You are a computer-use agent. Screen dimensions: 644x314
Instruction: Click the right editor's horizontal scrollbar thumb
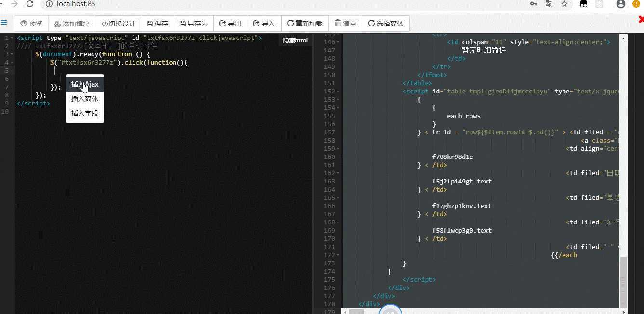(x=357, y=311)
